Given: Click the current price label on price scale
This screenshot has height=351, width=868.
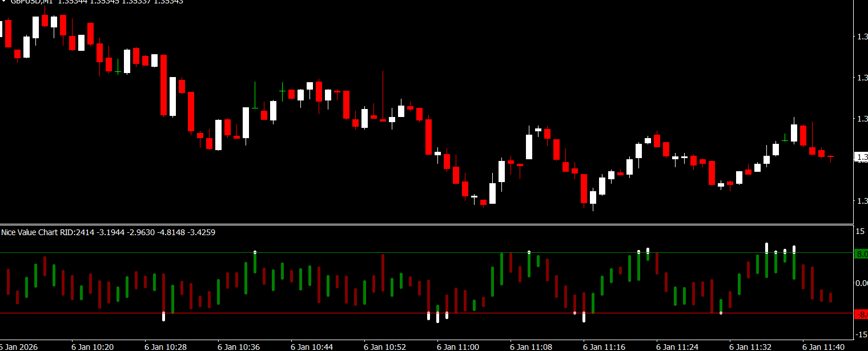Looking at the screenshot, I should [861, 157].
